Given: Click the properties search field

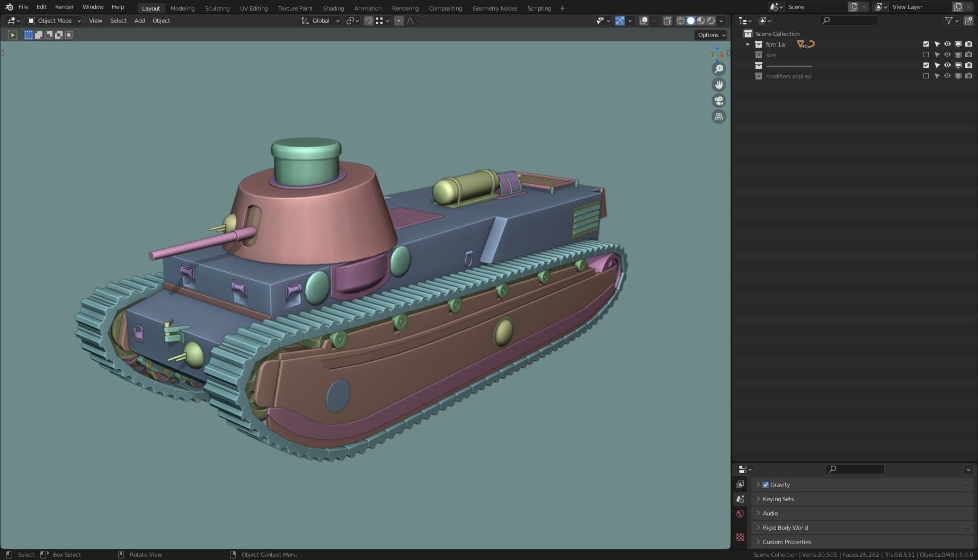Looking at the screenshot, I should 855,469.
